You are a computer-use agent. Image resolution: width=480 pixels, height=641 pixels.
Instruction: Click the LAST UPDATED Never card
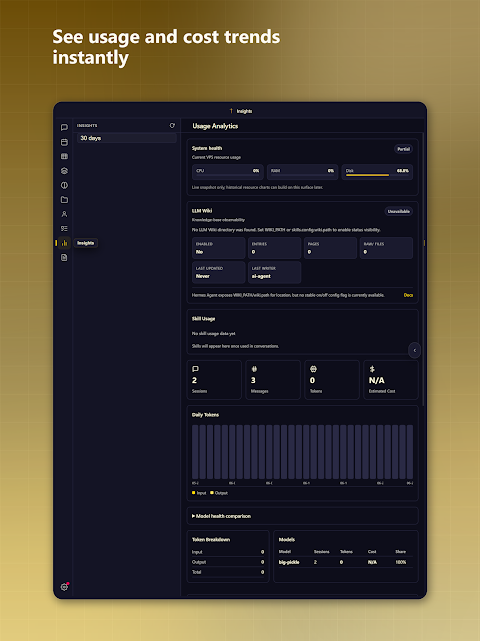pos(219,272)
